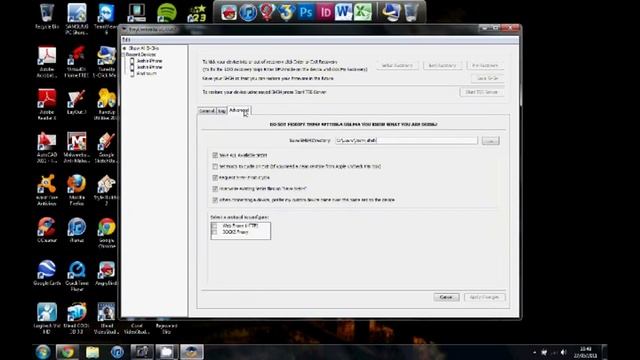Click the Fix Recovery button
This screenshot has width=640, height=360.
point(485,66)
